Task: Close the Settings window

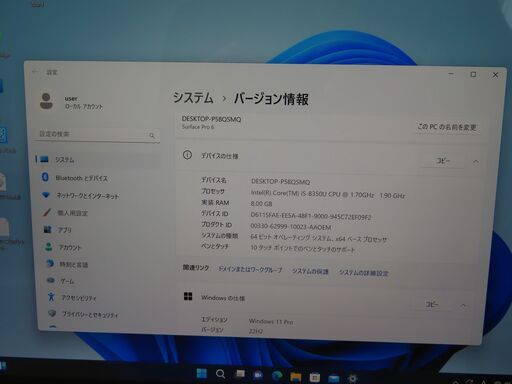Action: [495, 75]
